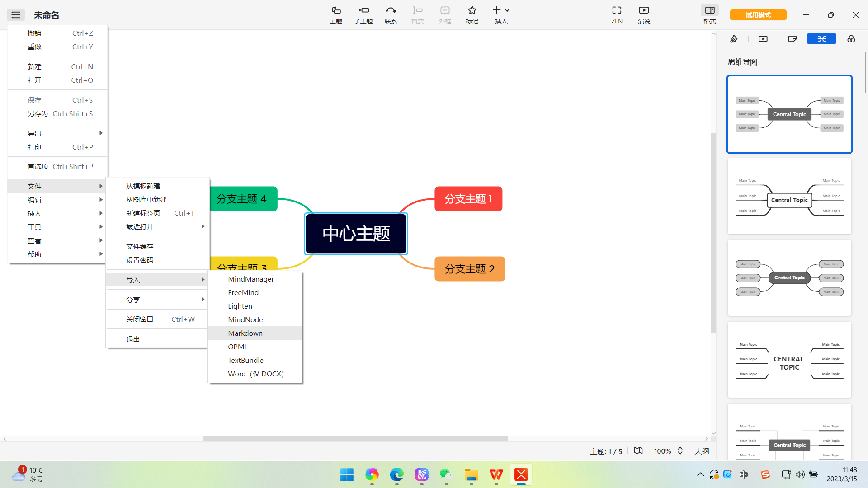Select the first Central Topic template thumbnail
868x488 pixels.
[789, 114]
